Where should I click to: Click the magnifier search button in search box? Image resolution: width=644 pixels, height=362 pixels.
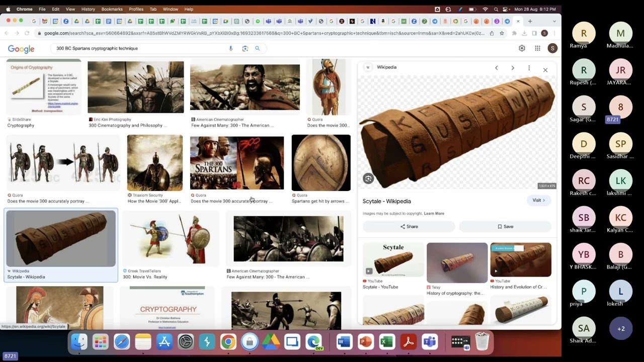click(x=257, y=48)
